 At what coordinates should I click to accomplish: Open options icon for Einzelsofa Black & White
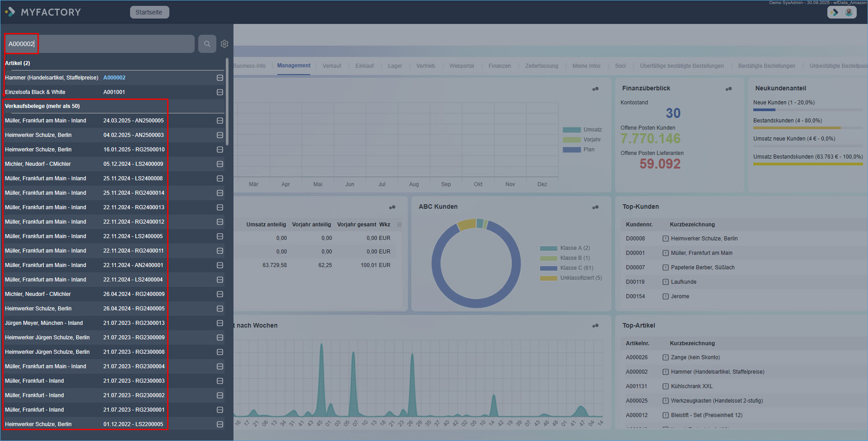click(x=220, y=92)
